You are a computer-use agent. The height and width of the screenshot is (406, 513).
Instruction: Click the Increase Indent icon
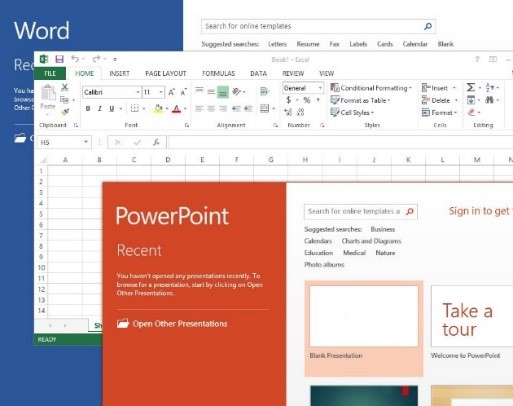point(248,109)
